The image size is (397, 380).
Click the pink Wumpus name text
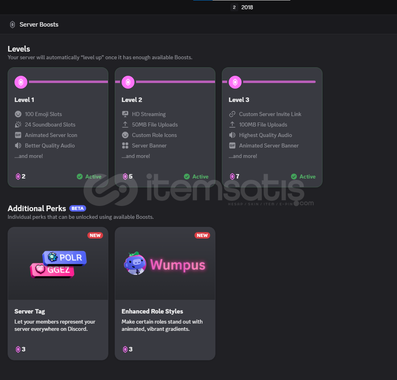[x=178, y=265]
